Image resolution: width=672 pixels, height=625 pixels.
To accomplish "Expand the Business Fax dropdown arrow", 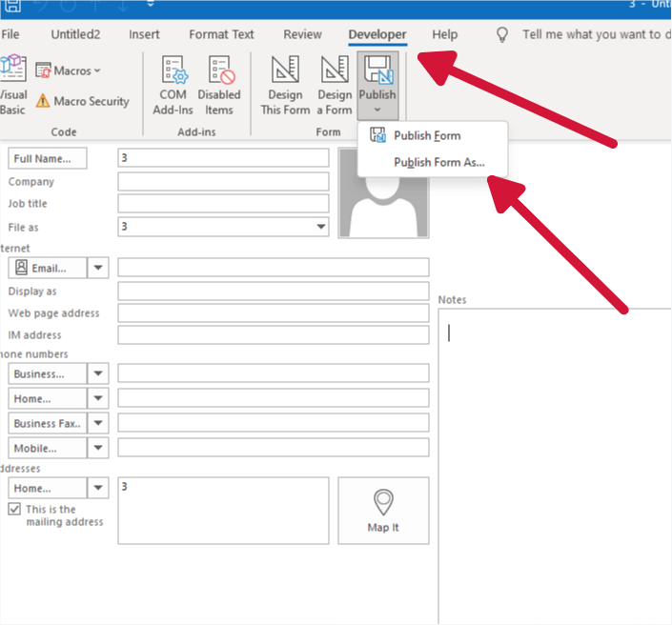I will click(x=98, y=423).
